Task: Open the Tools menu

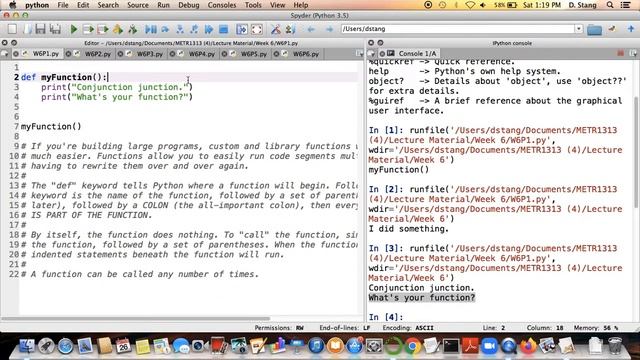Action: pyautogui.click(x=253, y=5)
